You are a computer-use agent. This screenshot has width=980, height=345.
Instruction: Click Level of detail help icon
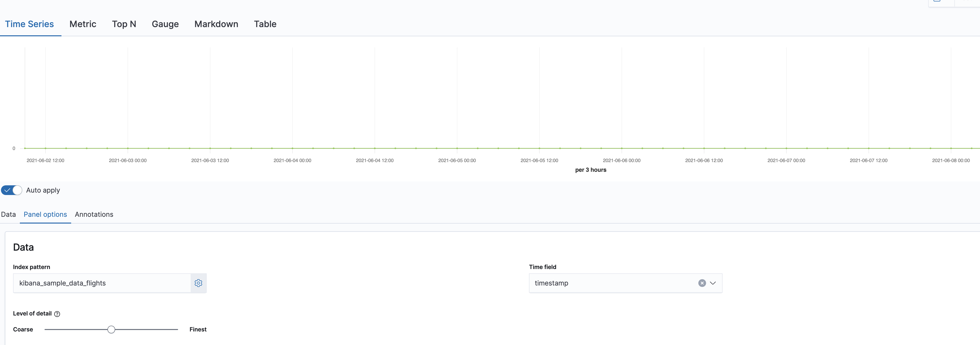tap(57, 314)
